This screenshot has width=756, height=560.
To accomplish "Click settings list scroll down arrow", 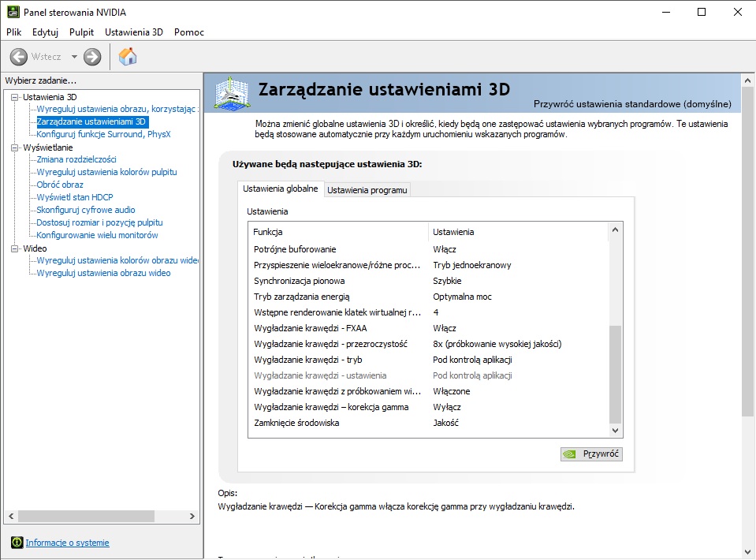I will 615,430.
